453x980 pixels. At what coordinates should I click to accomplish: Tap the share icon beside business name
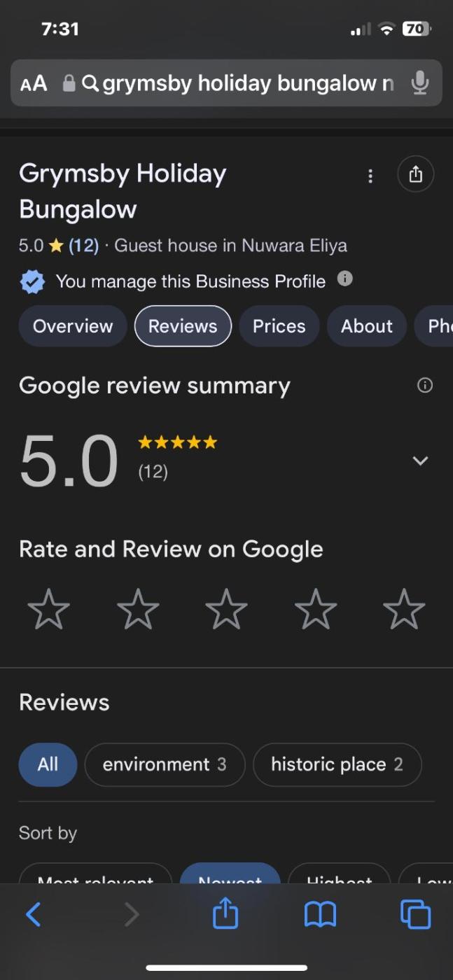click(416, 174)
